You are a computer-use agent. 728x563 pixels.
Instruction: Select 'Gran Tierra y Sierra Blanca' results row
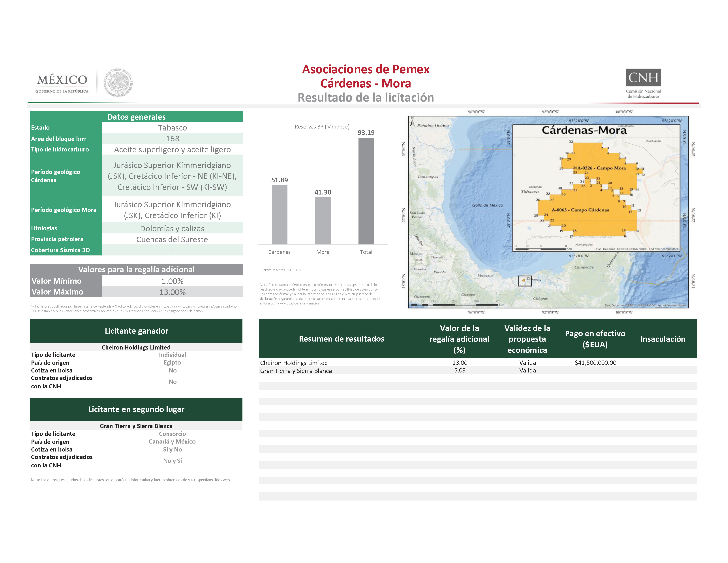pos(478,370)
